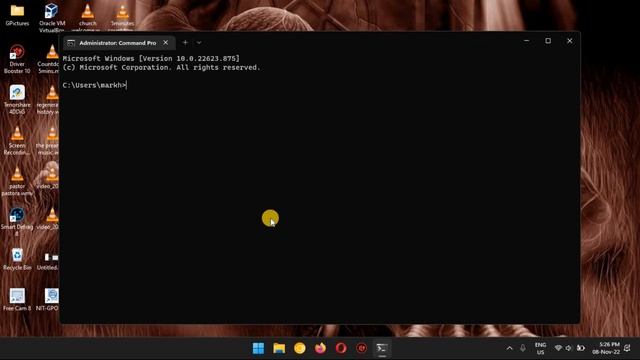
Task: Select Free Cam 8 desktop shortcut
Action: pyautogui.click(x=17, y=300)
